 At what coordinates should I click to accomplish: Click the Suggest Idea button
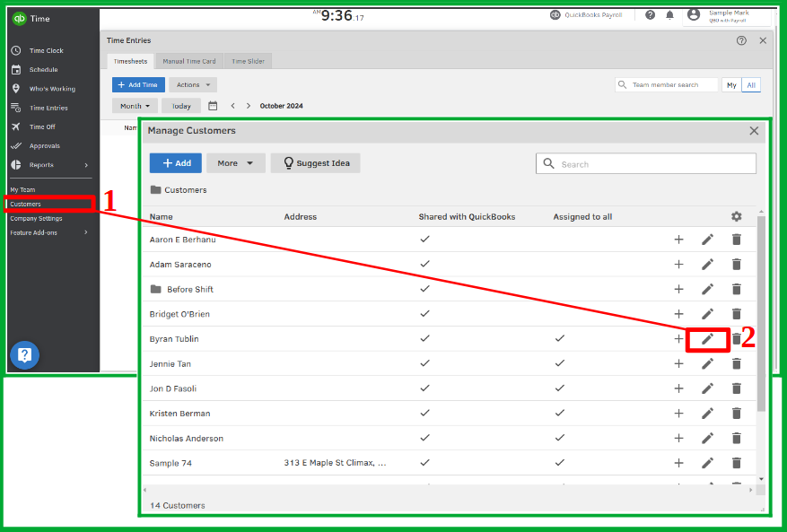(x=315, y=162)
